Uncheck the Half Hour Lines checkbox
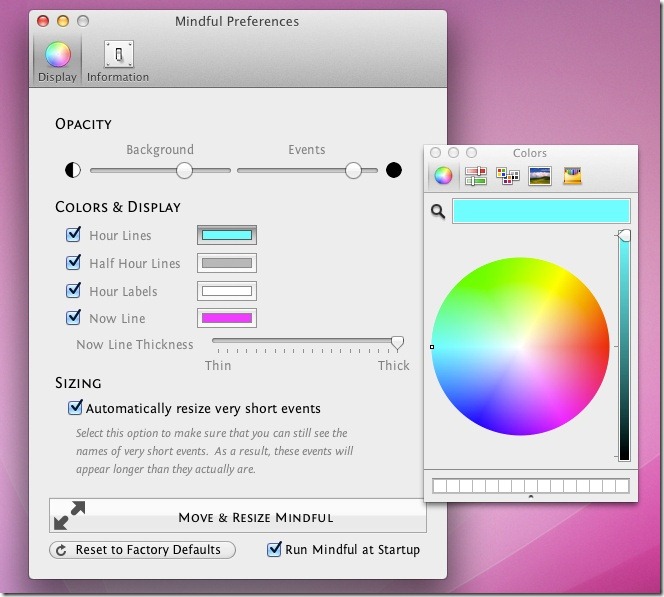Screen dimensions: 664x597 [x=74, y=262]
